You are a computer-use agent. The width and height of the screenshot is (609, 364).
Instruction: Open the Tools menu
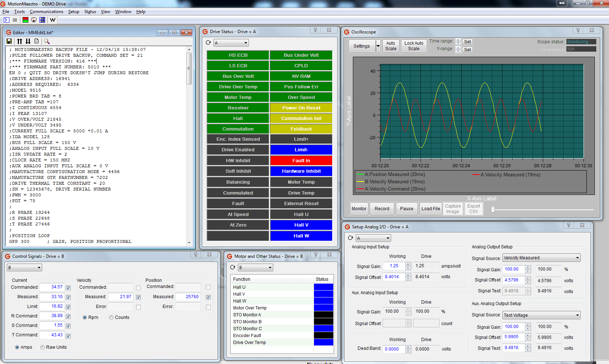click(x=19, y=12)
